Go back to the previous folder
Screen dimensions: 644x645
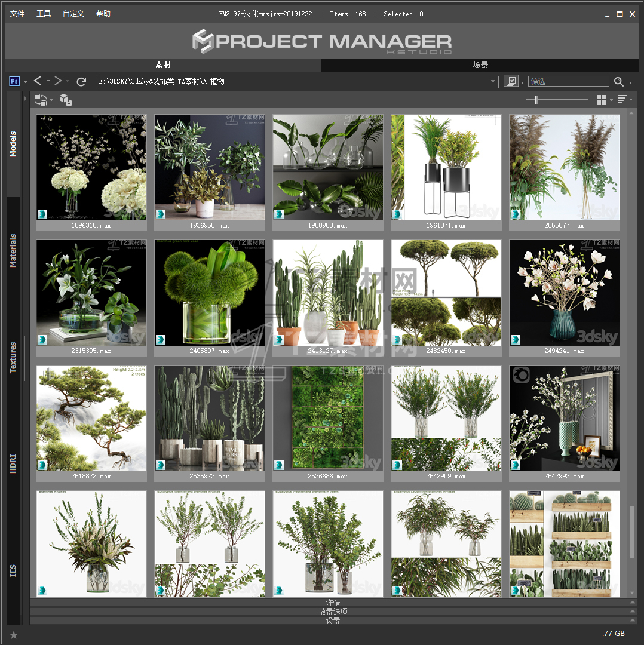click(x=38, y=81)
